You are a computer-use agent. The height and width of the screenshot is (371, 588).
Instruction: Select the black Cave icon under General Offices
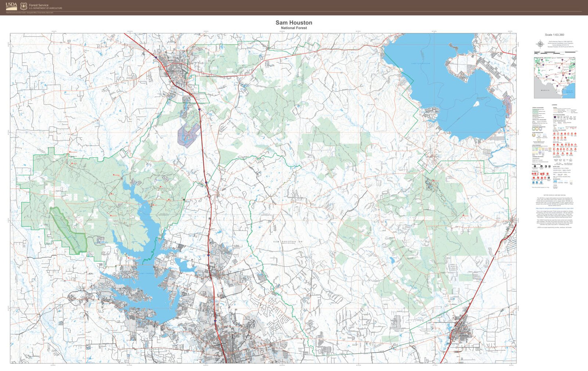coord(546,166)
